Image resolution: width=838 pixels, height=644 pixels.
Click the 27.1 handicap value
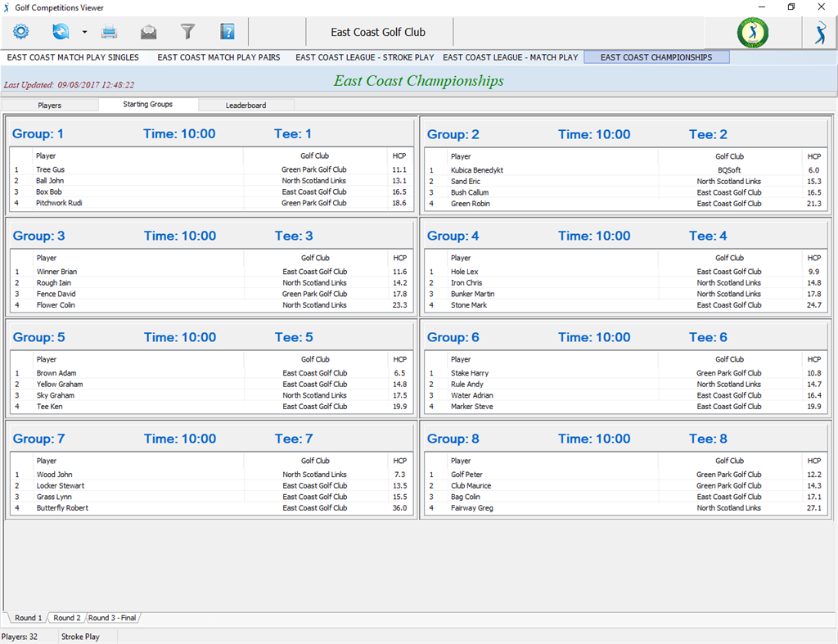[x=814, y=508]
